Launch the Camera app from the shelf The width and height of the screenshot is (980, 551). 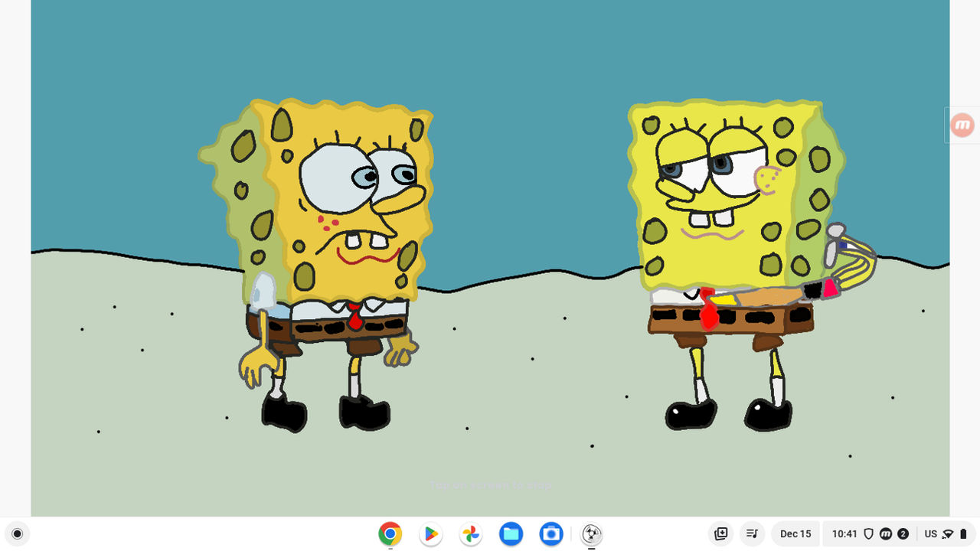coord(550,533)
